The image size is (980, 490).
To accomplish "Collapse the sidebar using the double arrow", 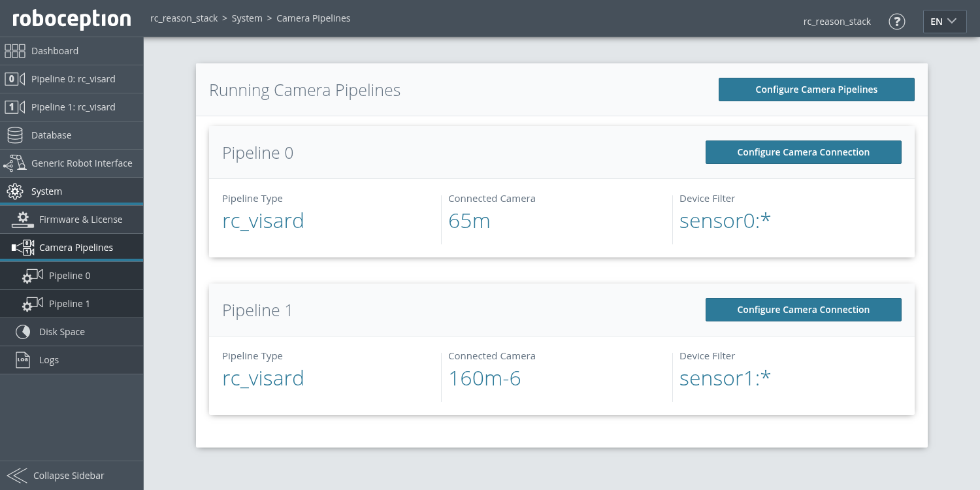I will [x=17, y=476].
